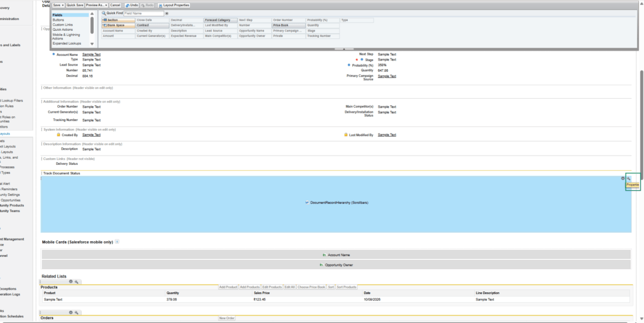Click the Account Name mobile card icon
The image size is (644, 323).
tap(325, 255)
